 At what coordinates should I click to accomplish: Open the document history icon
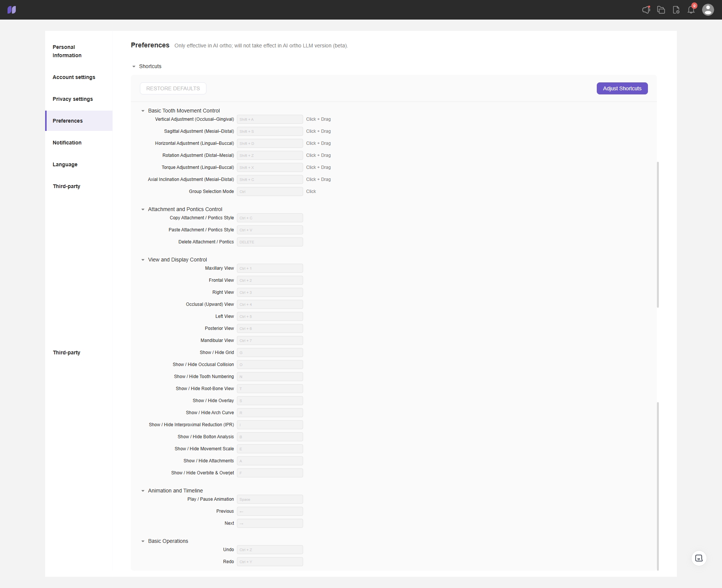click(x=676, y=10)
